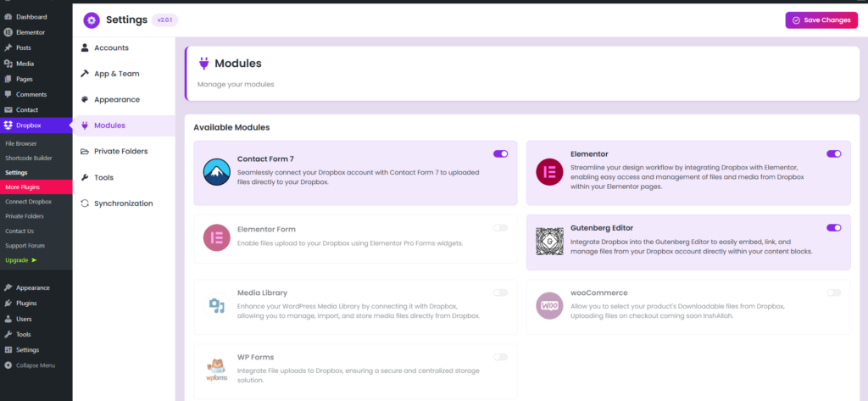868x401 pixels.
Task: Click the Settings icon in WordPress admin menu
Action: 8,350
